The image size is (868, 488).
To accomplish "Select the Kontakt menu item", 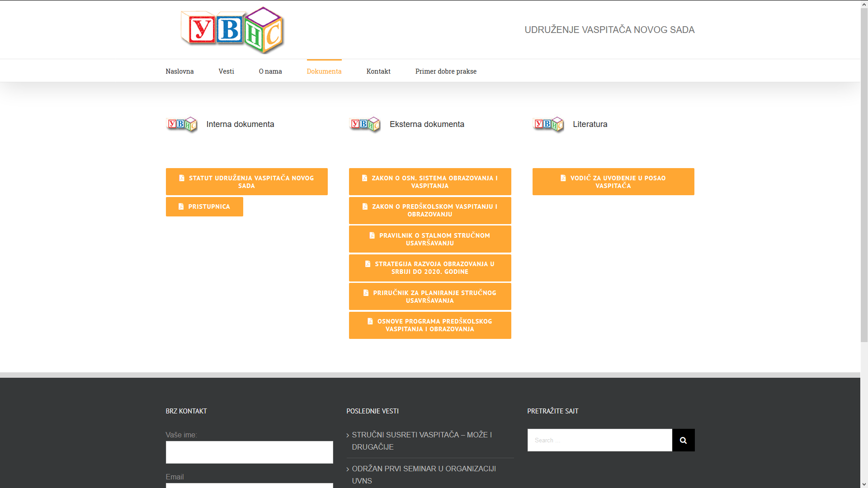I will point(378,71).
